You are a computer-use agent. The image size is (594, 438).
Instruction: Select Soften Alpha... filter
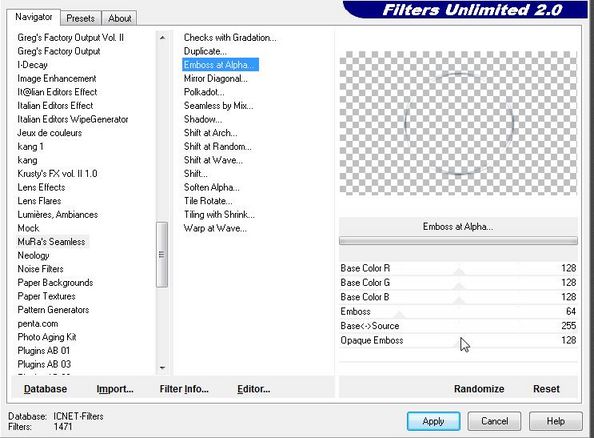pos(211,187)
